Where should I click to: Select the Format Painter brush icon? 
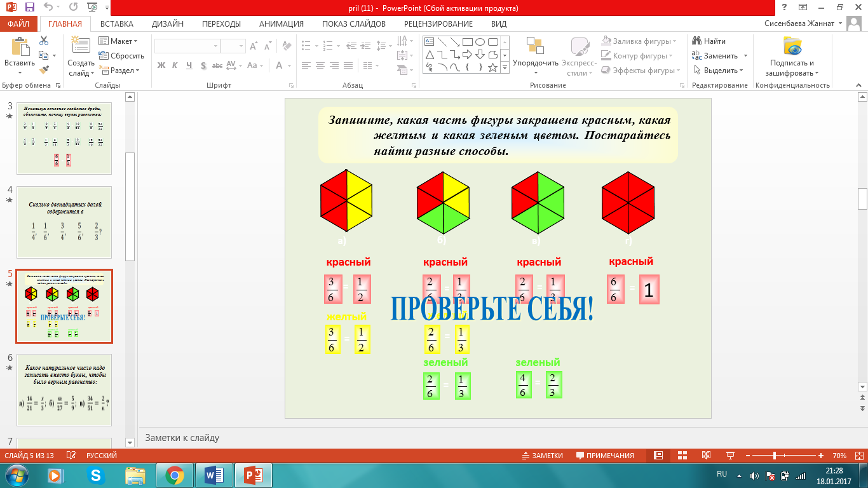click(44, 70)
